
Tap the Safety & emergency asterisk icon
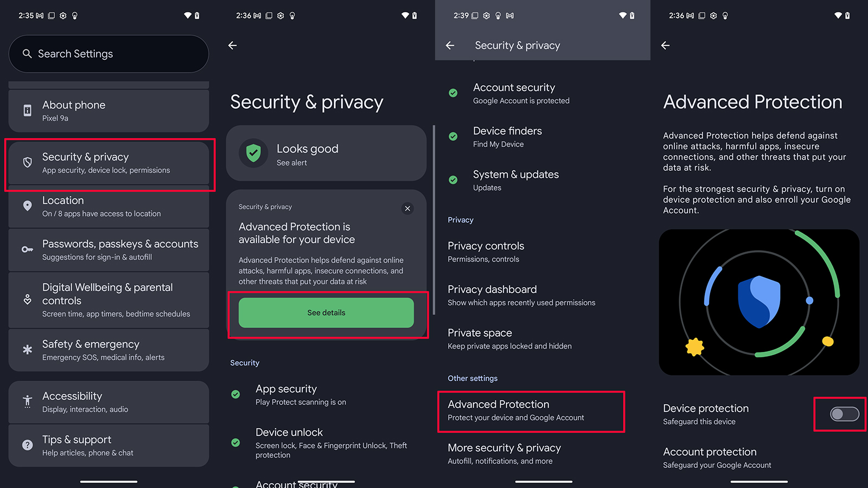(27, 350)
